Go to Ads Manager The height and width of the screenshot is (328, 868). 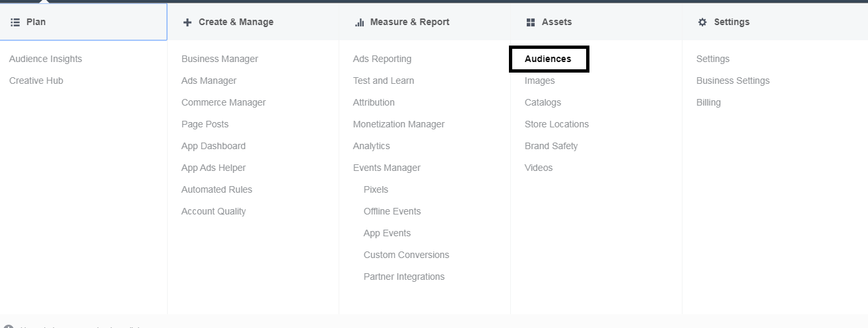[x=209, y=81]
